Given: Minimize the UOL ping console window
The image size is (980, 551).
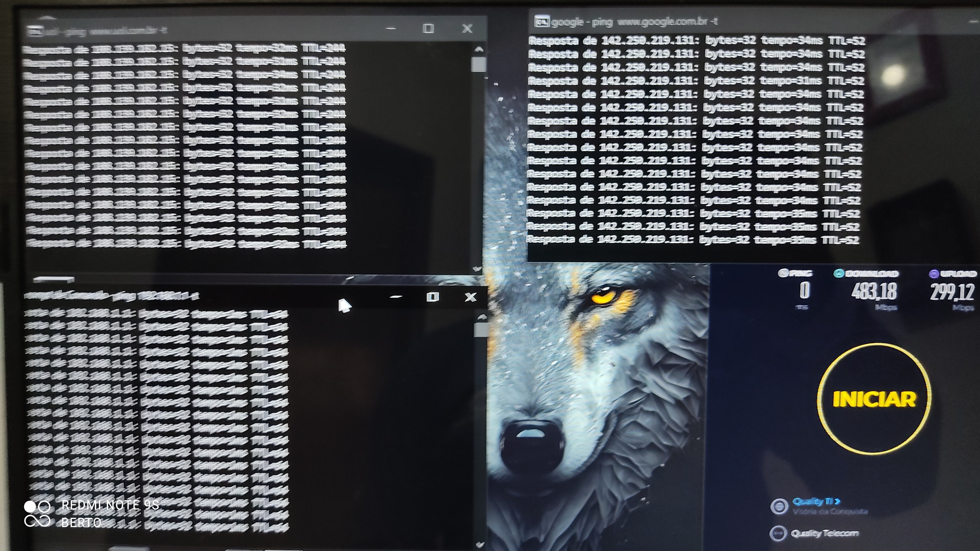Looking at the screenshot, I should click(391, 28).
